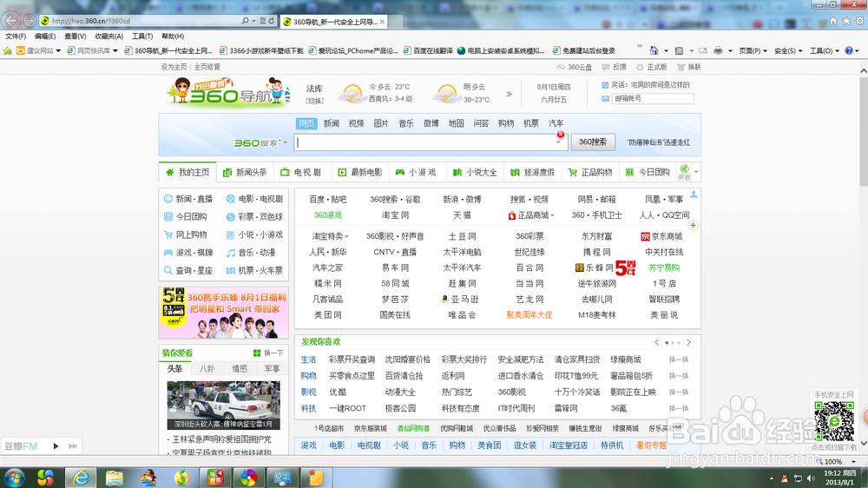Click the command bar RSS feeds icon
The height and width of the screenshot is (488, 868).
[x=680, y=50]
